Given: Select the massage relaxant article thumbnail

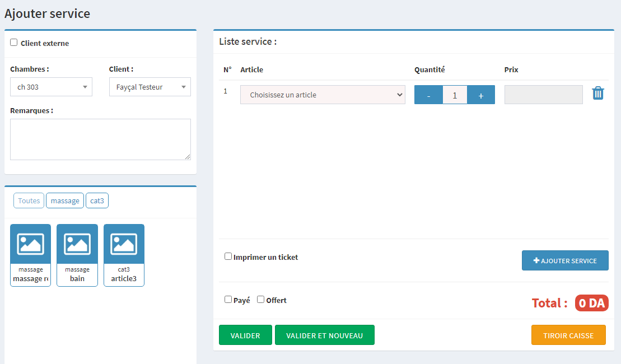Looking at the screenshot, I should pos(30,255).
